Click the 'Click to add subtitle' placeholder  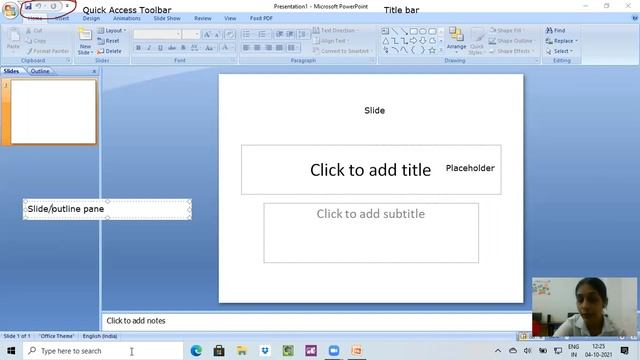(371, 233)
